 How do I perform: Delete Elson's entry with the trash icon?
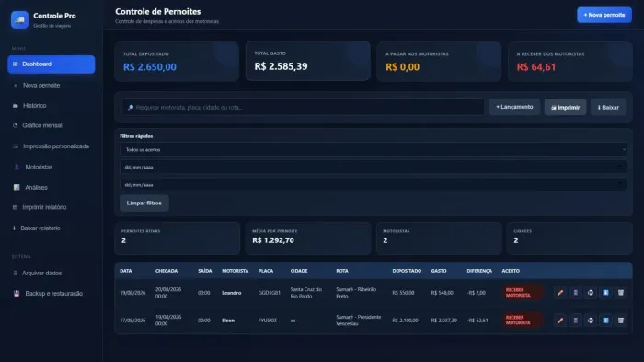tap(621, 320)
